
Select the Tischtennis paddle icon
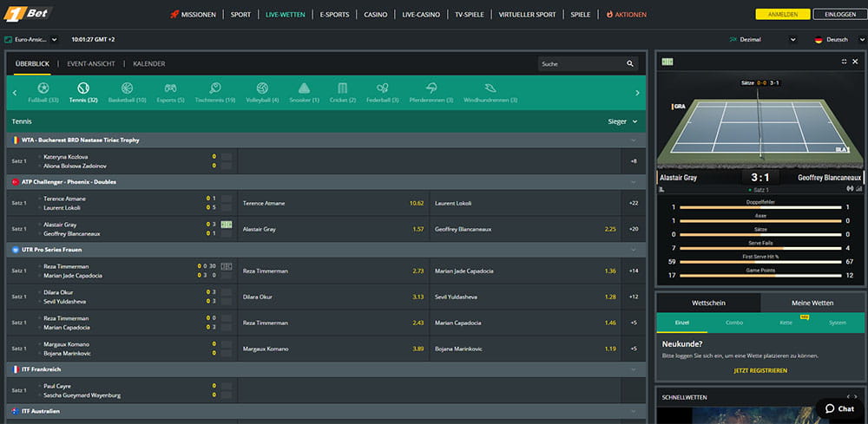(x=215, y=88)
